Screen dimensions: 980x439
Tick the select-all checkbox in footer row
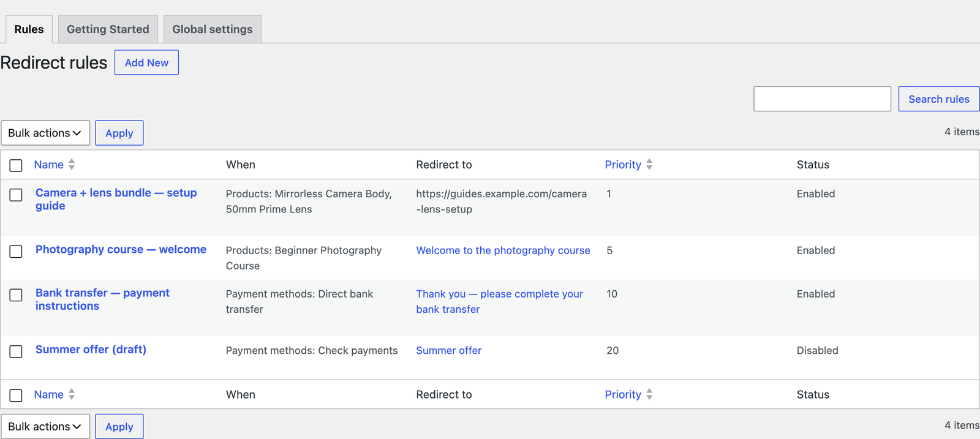(16, 396)
